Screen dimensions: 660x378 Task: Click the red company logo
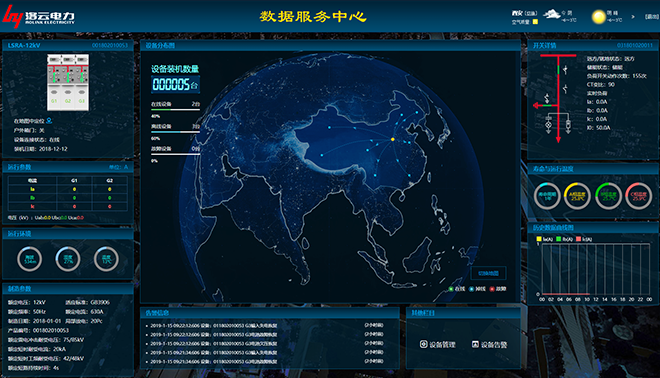[12, 16]
